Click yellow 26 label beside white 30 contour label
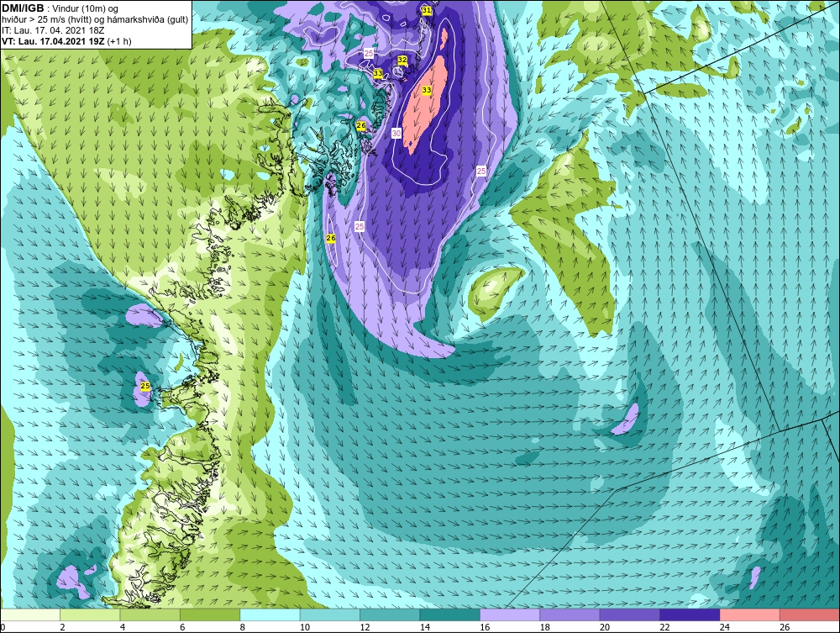The width and height of the screenshot is (840, 633). click(361, 125)
